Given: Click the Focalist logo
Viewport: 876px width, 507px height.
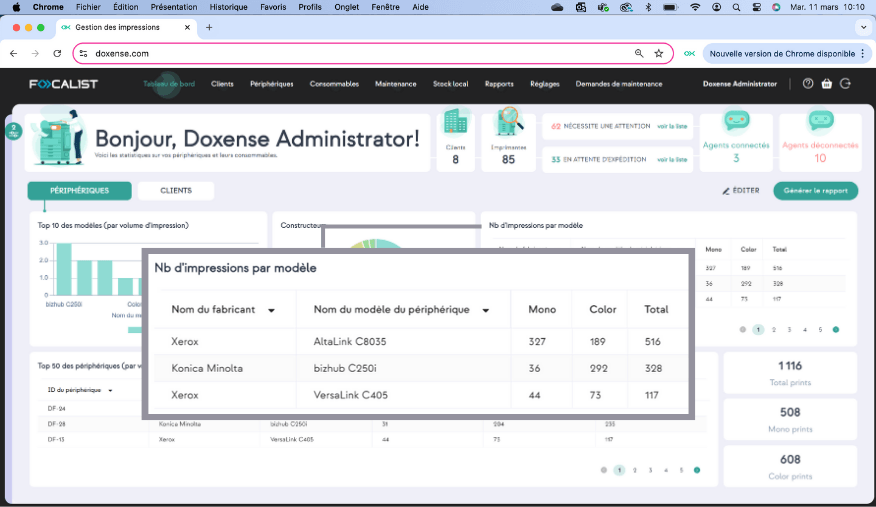Looking at the screenshot, I should click(64, 84).
